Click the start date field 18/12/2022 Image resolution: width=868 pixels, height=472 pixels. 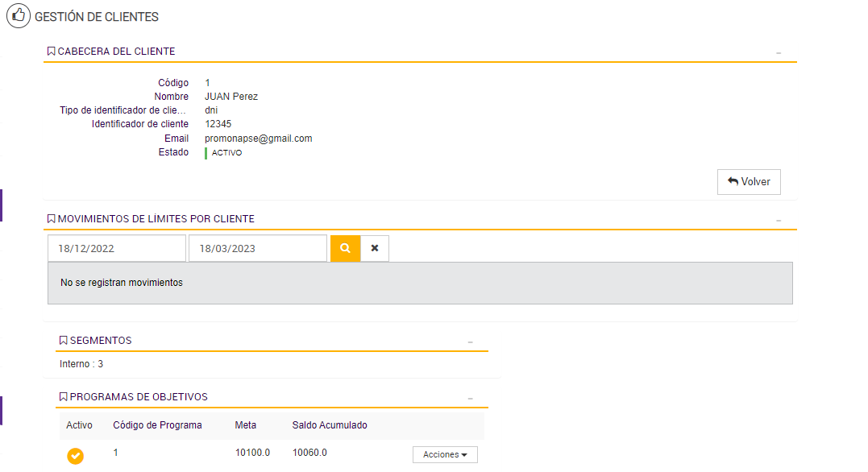point(117,249)
